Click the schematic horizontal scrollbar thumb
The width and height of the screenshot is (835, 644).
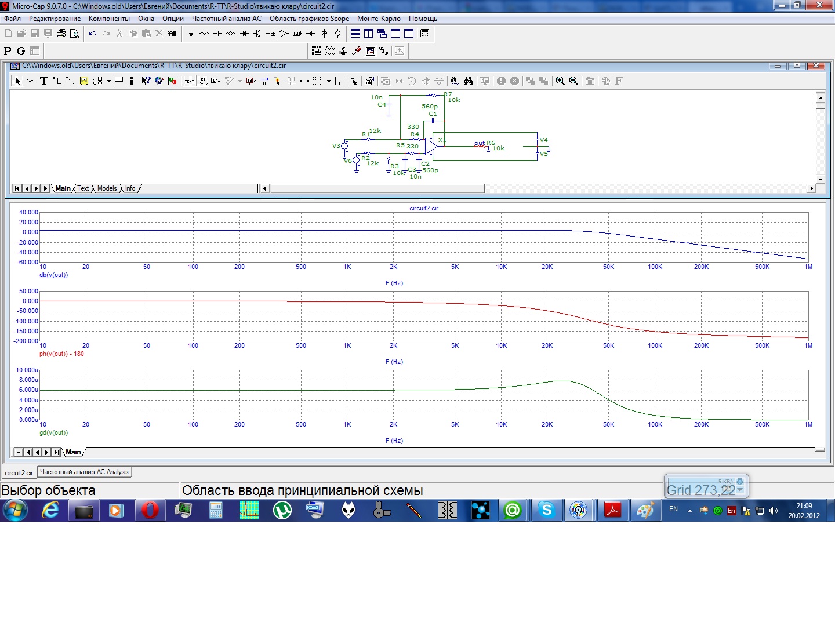[x=377, y=188]
